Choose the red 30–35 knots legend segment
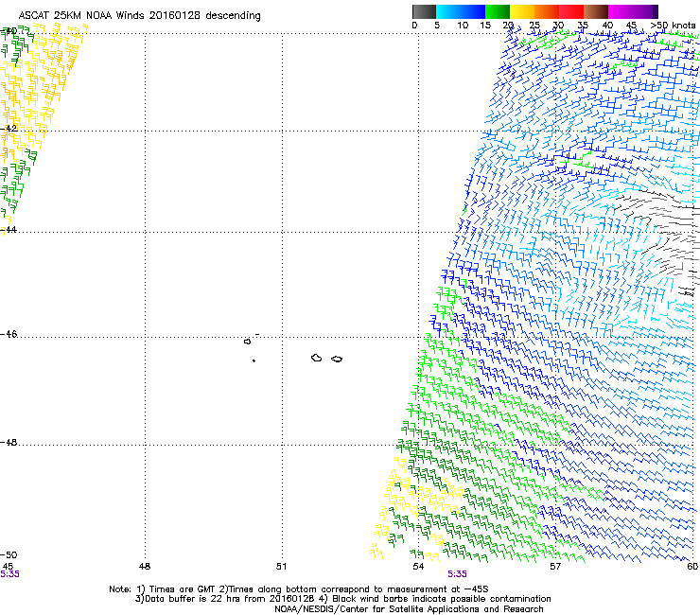 pos(571,11)
